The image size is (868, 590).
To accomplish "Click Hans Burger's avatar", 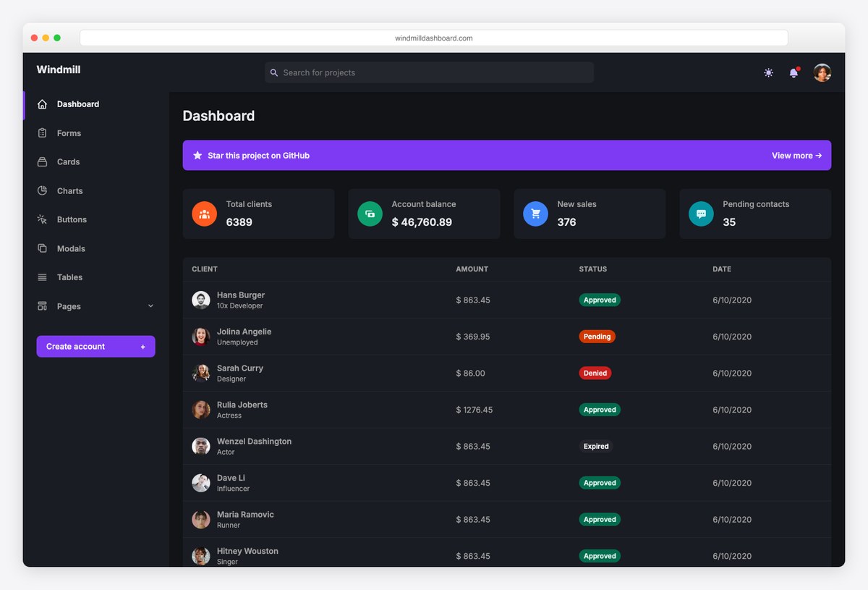I will (x=201, y=300).
